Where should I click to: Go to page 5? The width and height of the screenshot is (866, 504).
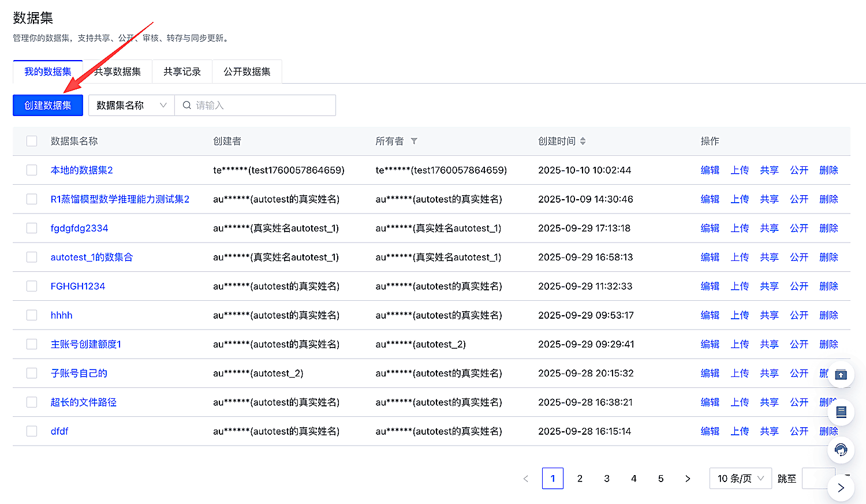coord(661,479)
